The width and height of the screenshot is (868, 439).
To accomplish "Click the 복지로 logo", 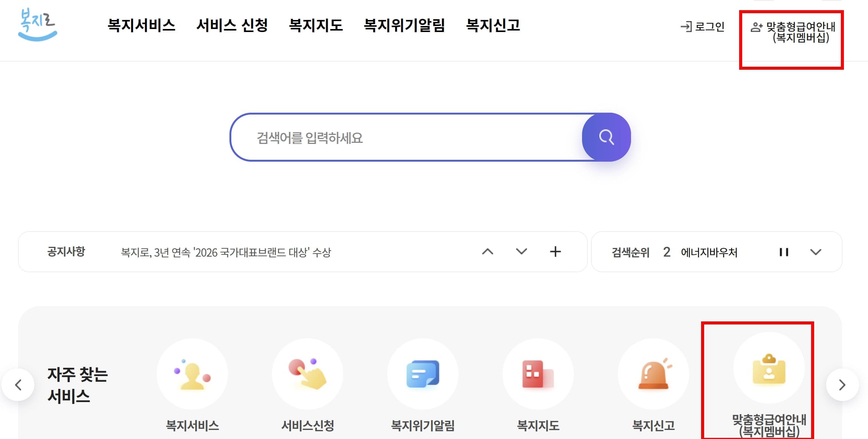I will tap(38, 24).
